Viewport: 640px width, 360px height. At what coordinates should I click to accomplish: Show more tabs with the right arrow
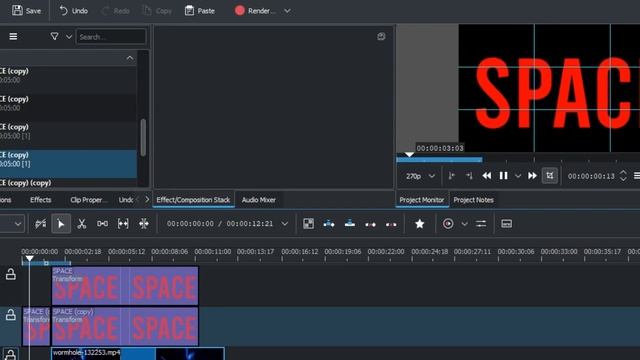[147, 200]
